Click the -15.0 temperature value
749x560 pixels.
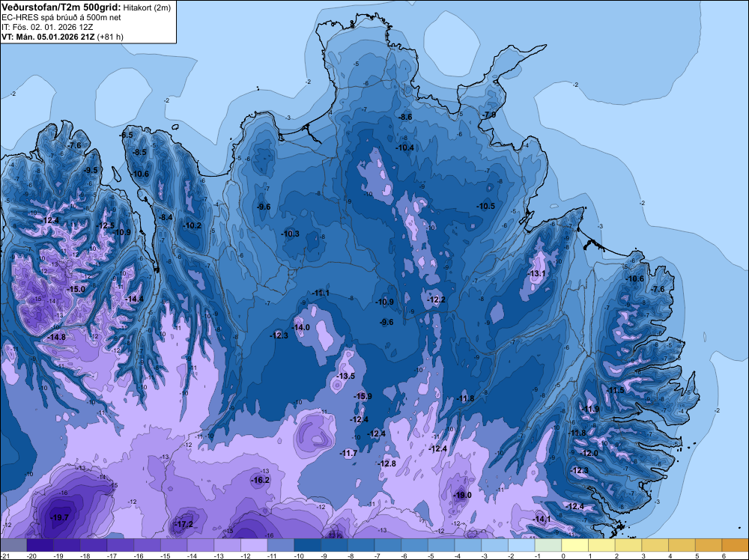pyautogui.click(x=76, y=289)
